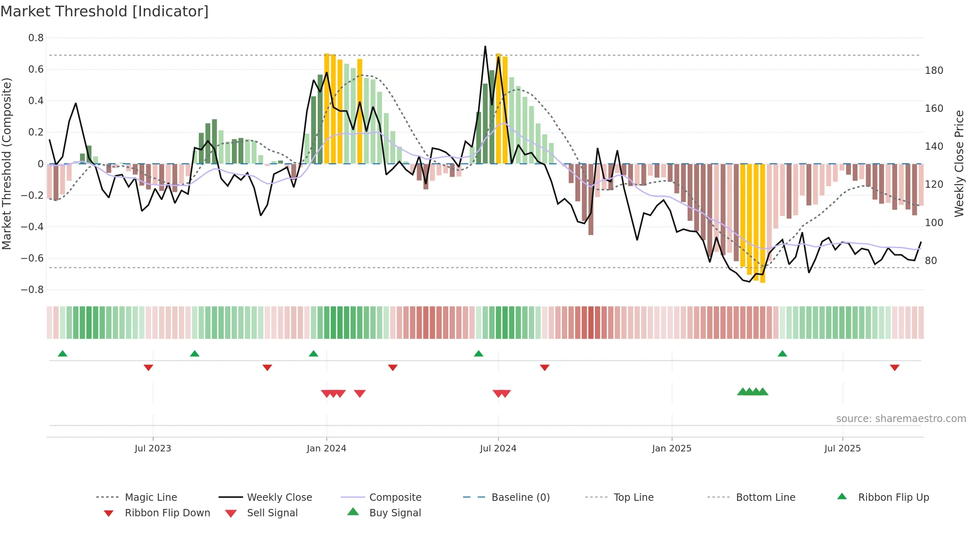Click the Ribbon Flip Up marker near April 2025
Screen dimensions: 980x551
pyautogui.click(x=782, y=353)
